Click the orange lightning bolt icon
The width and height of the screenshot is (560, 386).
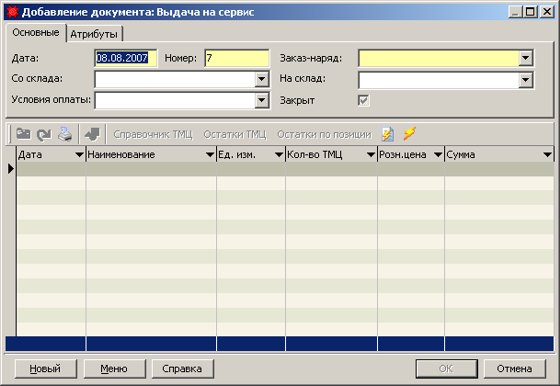pyautogui.click(x=409, y=134)
